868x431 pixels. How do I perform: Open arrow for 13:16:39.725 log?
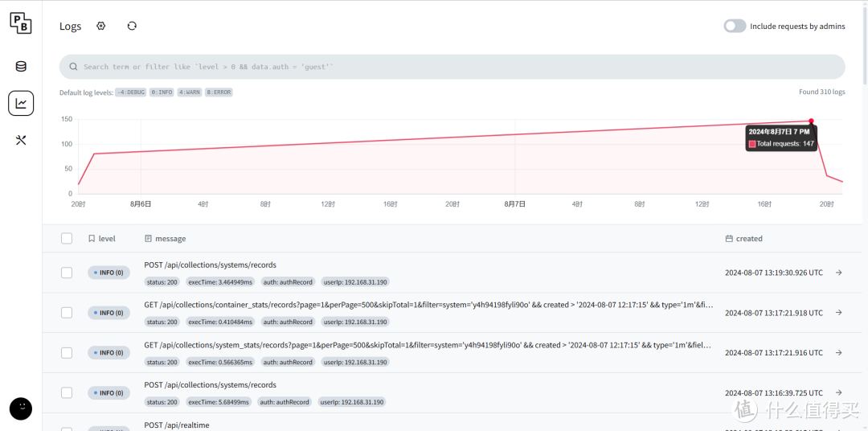point(838,392)
